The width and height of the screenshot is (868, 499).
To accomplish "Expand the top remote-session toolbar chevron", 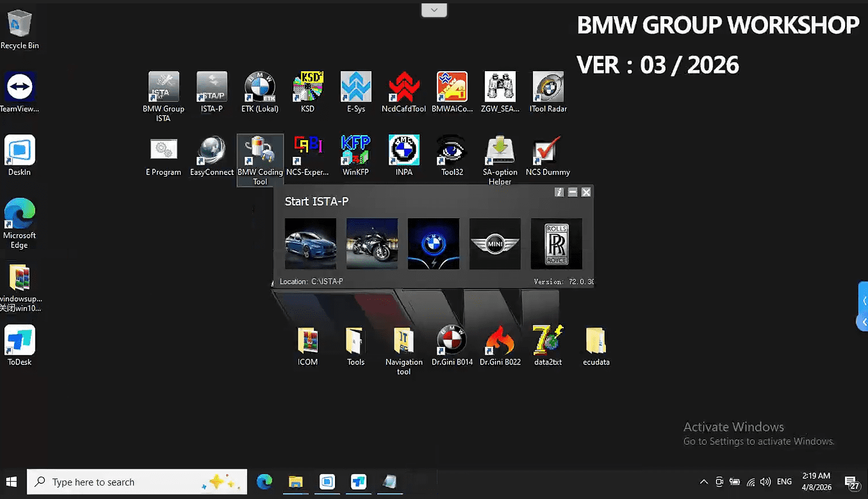I will point(434,10).
